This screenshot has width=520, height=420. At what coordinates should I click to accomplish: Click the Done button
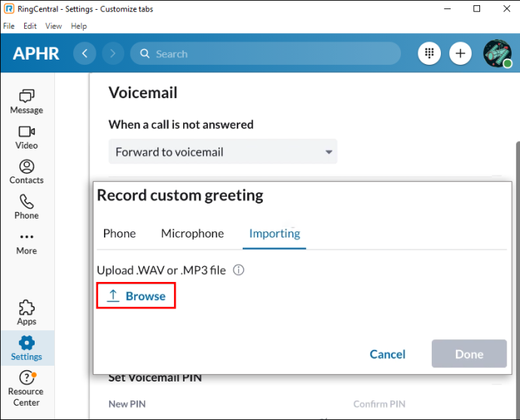pyautogui.click(x=469, y=354)
